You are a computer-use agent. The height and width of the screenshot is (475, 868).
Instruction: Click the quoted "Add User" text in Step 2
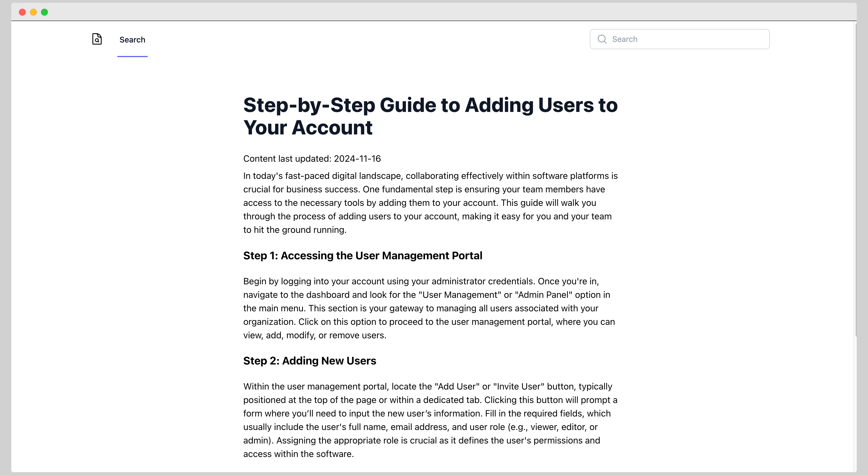point(457,386)
